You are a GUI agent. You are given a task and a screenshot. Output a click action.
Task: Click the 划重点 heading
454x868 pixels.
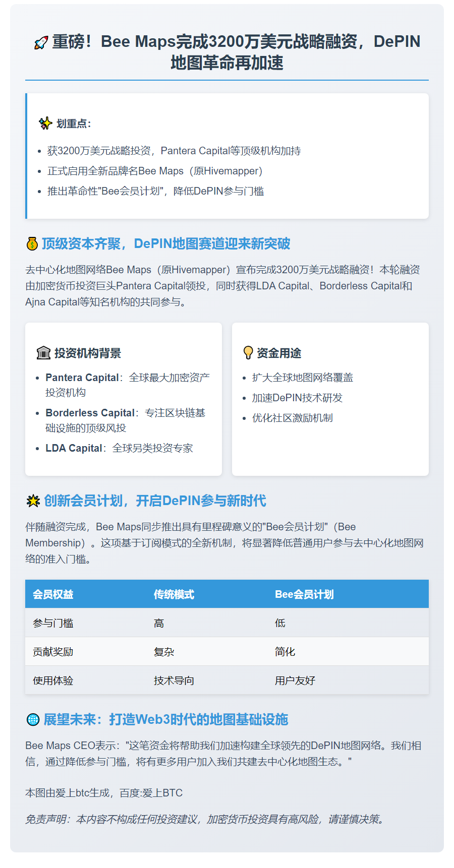click(74, 123)
